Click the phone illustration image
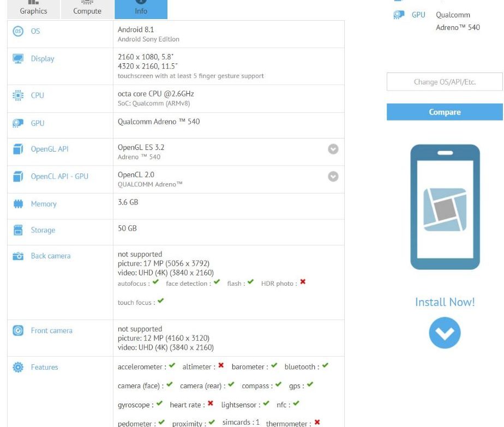This screenshot has width=504, height=427. (x=445, y=207)
